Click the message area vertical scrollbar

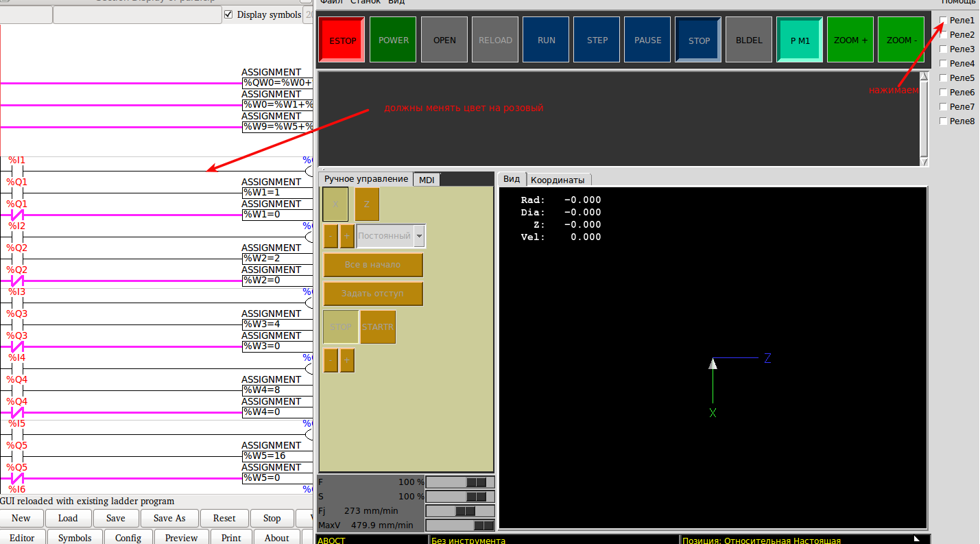tap(924, 118)
